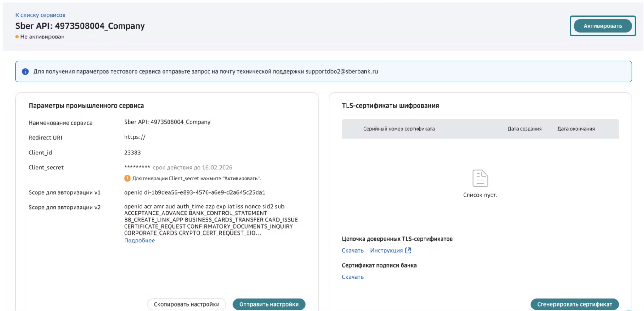Click the 'Redirect URI' label
Viewport: 644px width, 311px height.
(45, 138)
